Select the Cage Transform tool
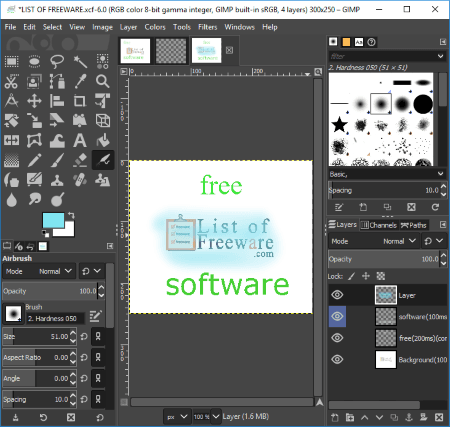 (34, 140)
